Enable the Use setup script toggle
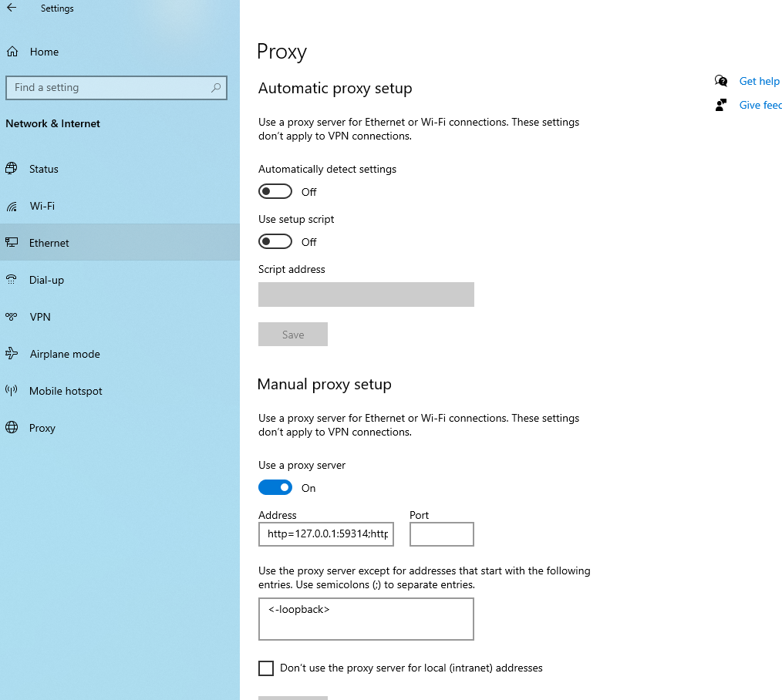 pos(275,241)
